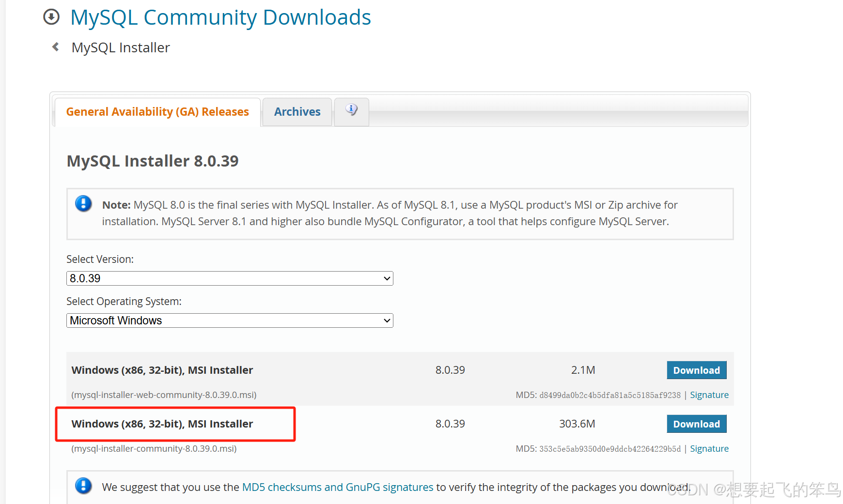Viewport: 843px width, 504px height.
Task: Open the Microsoft Windows operating system dropdown
Action: click(230, 321)
